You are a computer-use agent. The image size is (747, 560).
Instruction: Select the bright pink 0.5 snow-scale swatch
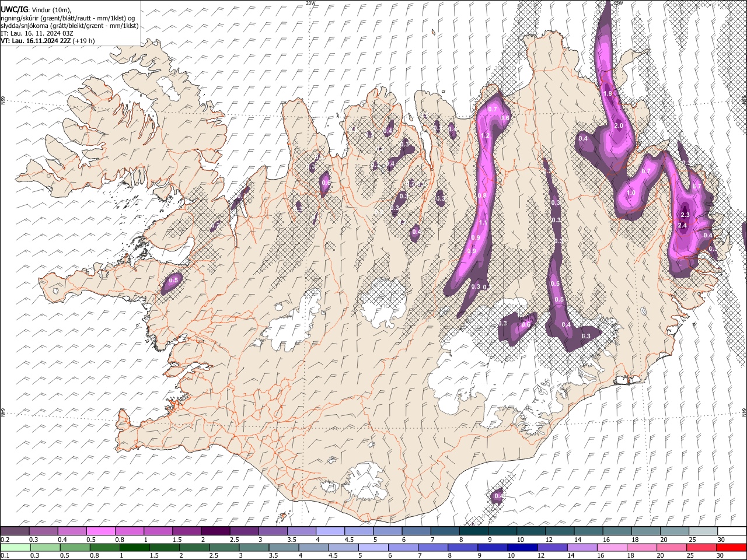(101, 531)
